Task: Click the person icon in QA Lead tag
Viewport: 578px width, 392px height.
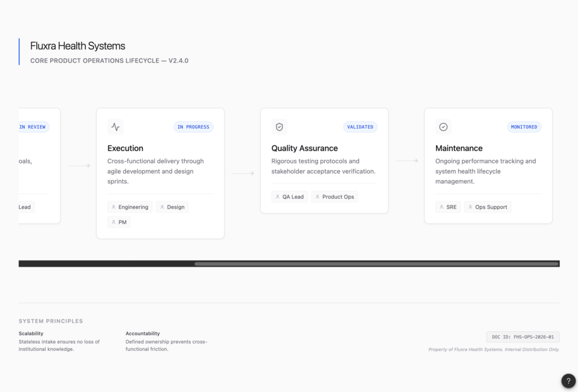Action: (x=278, y=197)
